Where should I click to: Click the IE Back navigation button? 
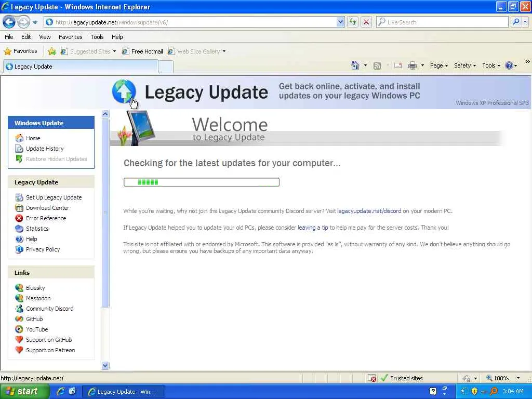pos(9,22)
